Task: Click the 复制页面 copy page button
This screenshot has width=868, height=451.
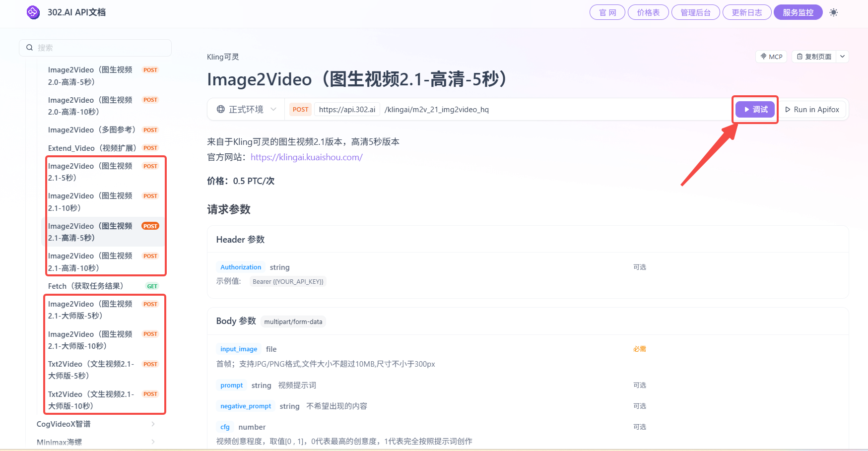Action: coord(814,57)
